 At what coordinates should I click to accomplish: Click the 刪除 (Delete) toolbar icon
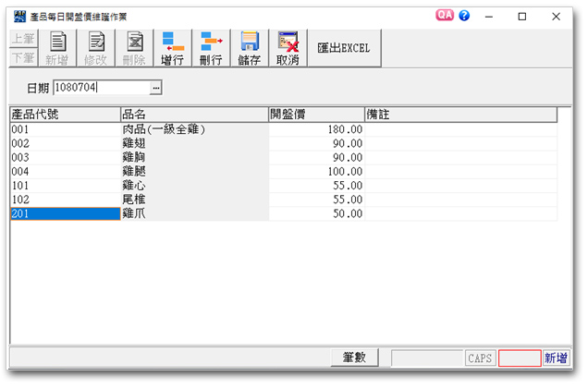pos(134,48)
